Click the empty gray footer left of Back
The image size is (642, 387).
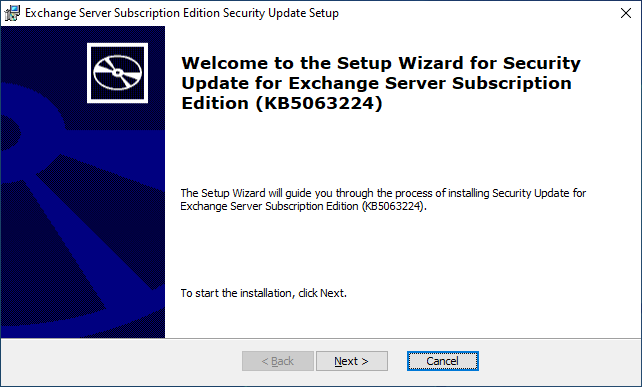point(121,361)
